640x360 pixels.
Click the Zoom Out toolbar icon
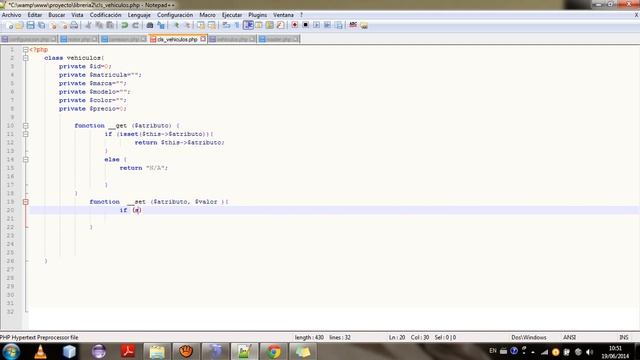pyautogui.click(x=187, y=25)
